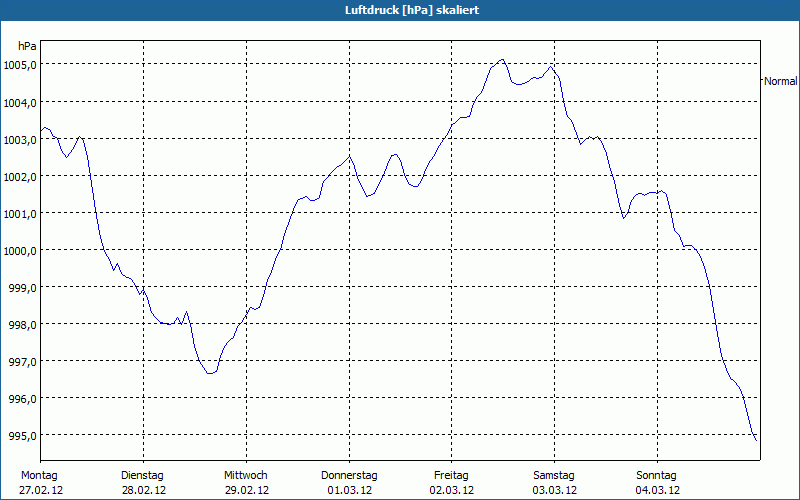Select the 1005,0 y-axis label
Screen dimensions: 800x500
tap(20, 65)
